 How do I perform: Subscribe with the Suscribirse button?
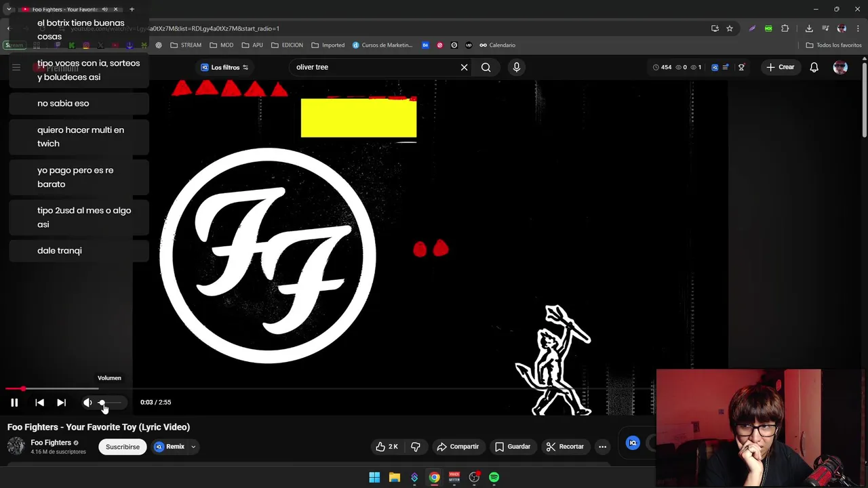pos(123,447)
